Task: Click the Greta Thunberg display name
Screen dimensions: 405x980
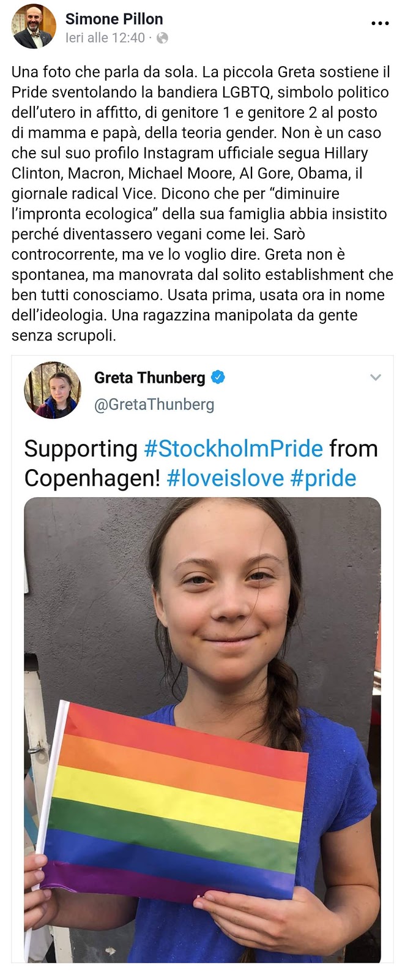Action: [149, 377]
